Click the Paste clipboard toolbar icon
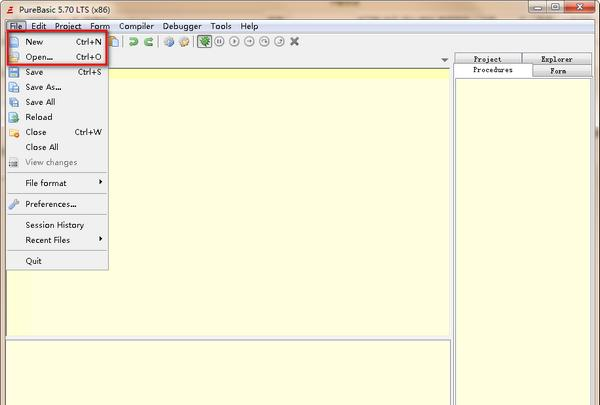The height and width of the screenshot is (405, 600). point(114,42)
